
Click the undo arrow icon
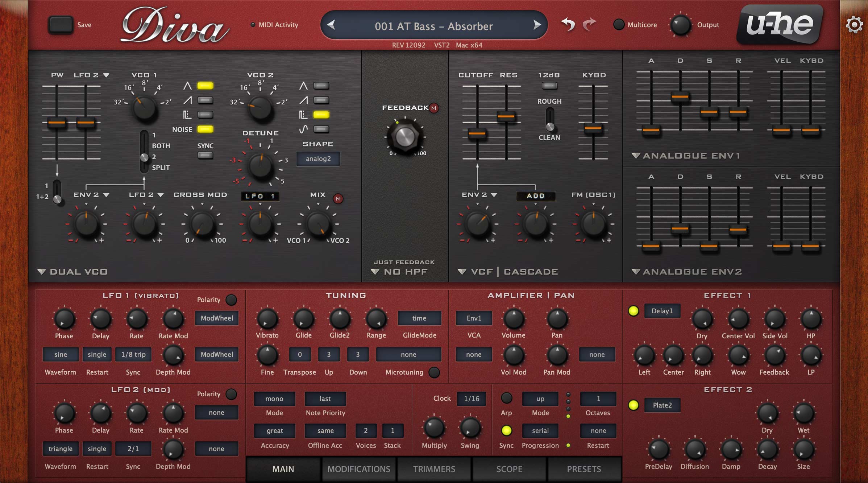tap(568, 25)
